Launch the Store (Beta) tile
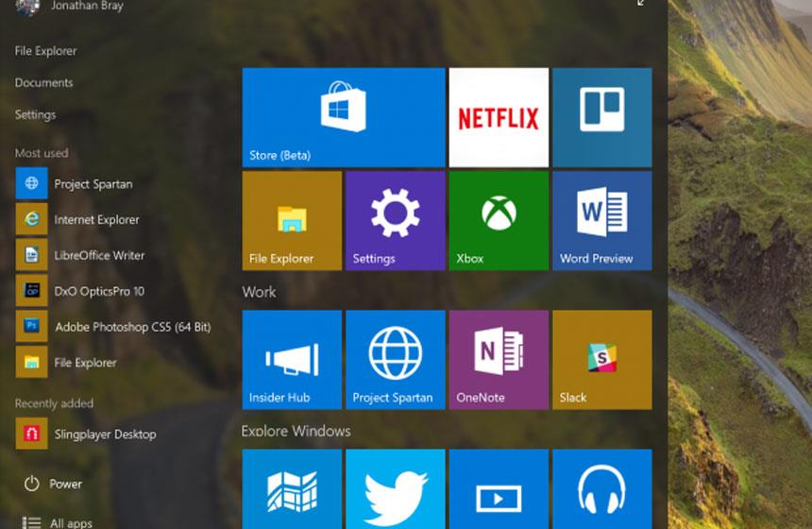This screenshot has width=812, height=529. tap(343, 117)
